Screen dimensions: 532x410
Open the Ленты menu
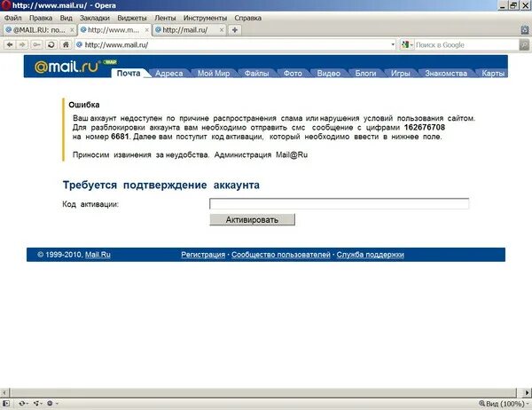coord(165,18)
